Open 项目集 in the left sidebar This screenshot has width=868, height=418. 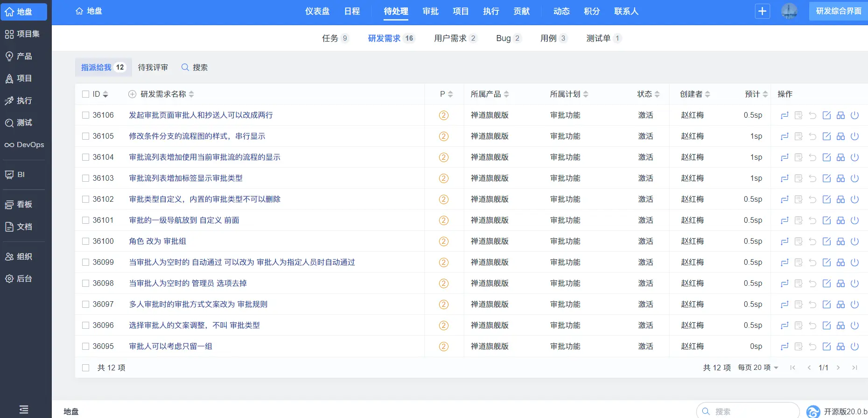coord(22,34)
